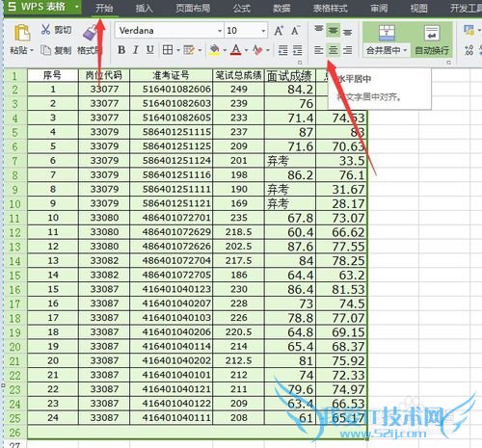Click cell with 516401082606
Screen dimensions: 482x448
[x=171, y=89]
